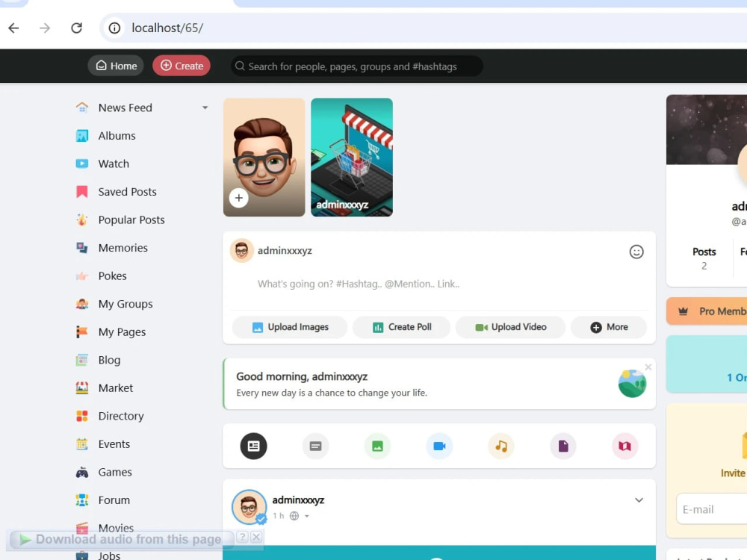Go to Movies in the sidebar

pyautogui.click(x=116, y=528)
